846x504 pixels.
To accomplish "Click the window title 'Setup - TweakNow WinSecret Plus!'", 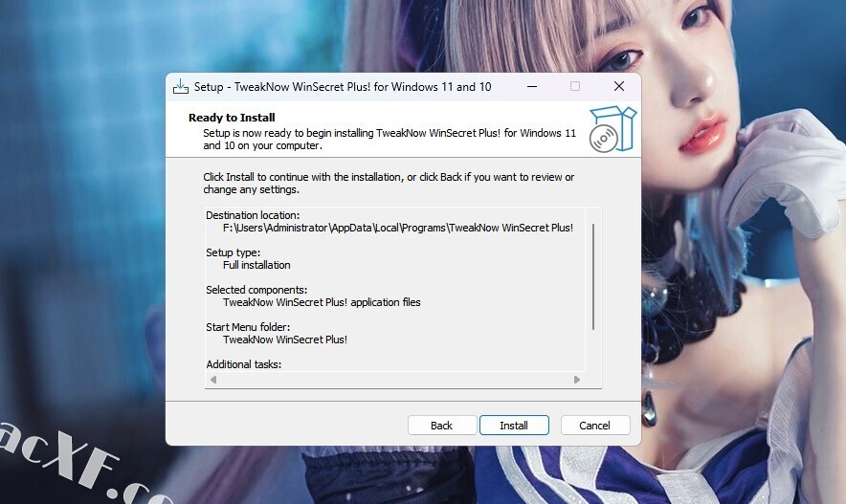I will (x=343, y=87).
